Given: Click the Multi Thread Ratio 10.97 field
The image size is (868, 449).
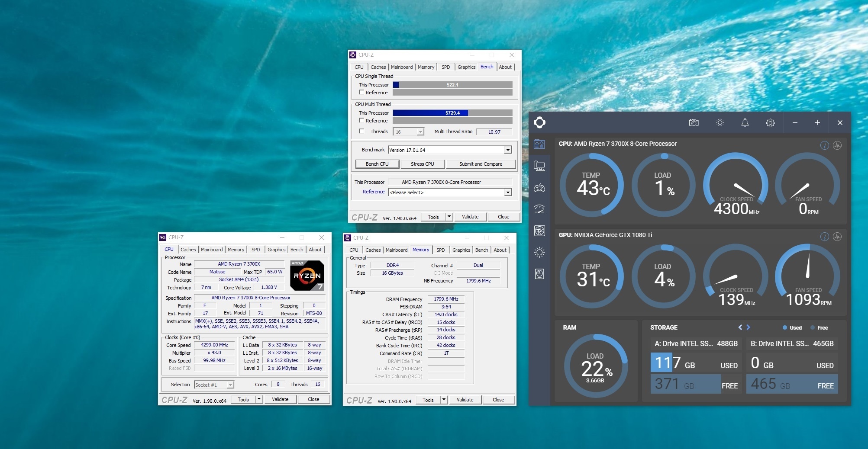Looking at the screenshot, I should click(494, 132).
